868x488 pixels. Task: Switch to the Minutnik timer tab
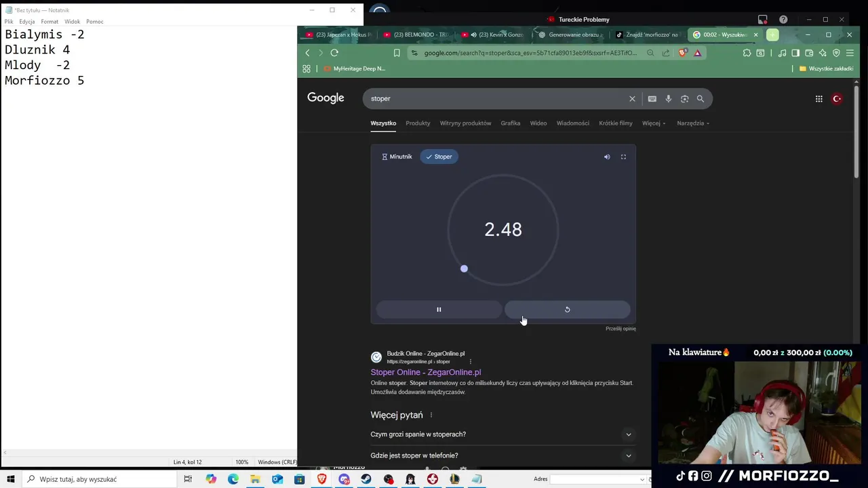pos(397,157)
